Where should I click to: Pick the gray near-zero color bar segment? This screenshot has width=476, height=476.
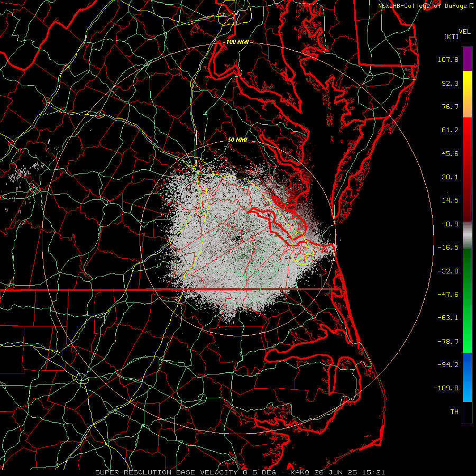[x=467, y=235]
